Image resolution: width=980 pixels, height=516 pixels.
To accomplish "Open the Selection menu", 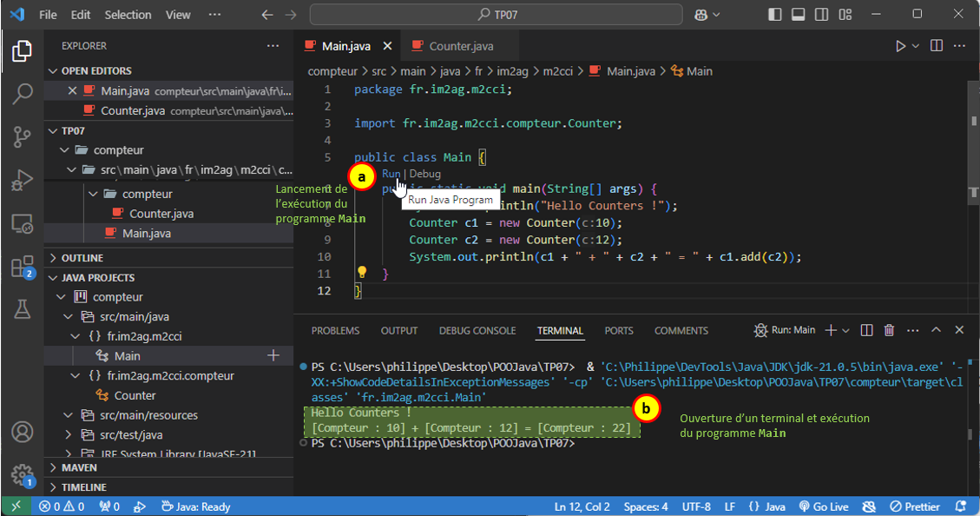I will (x=127, y=15).
